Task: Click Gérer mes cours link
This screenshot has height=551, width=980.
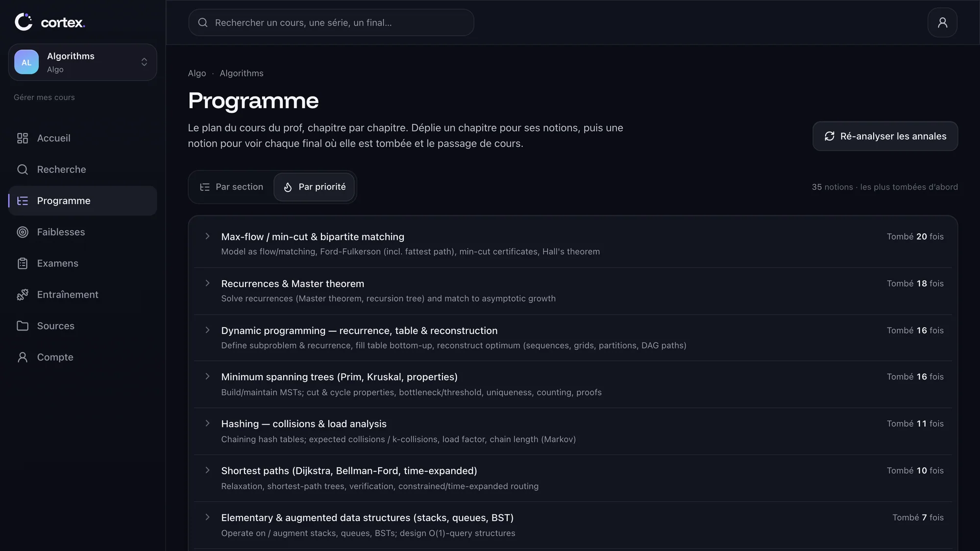Action: point(44,97)
